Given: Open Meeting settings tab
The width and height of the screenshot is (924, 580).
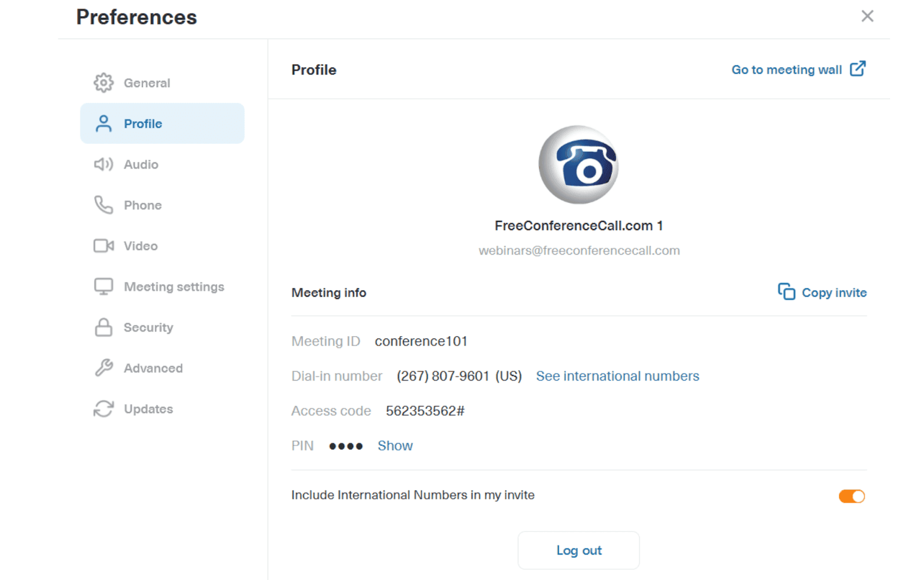Looking at the screenshot, I should (162, 287).
